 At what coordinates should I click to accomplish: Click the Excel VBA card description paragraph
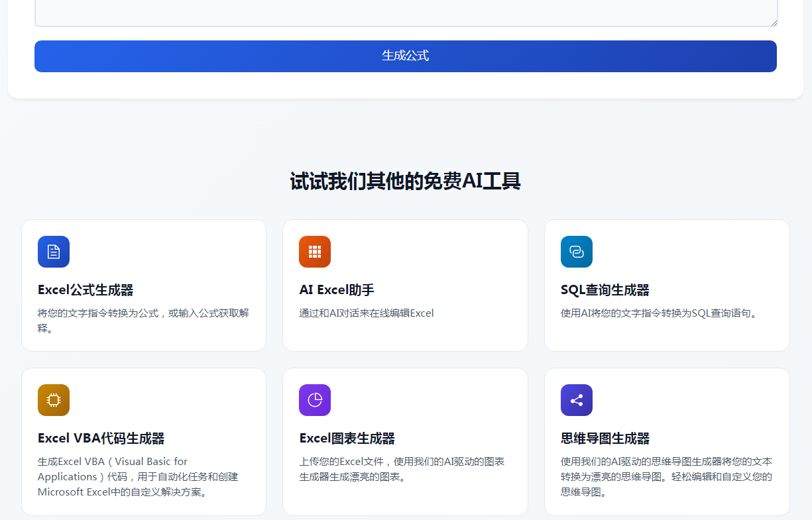point(138,477)
